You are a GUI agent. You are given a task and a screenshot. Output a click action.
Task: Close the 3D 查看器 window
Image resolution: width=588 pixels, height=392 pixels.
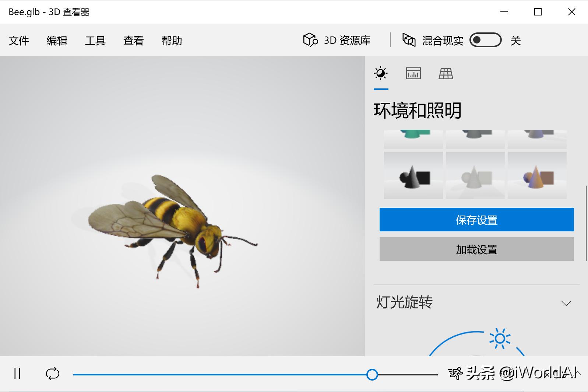[572, 12]
